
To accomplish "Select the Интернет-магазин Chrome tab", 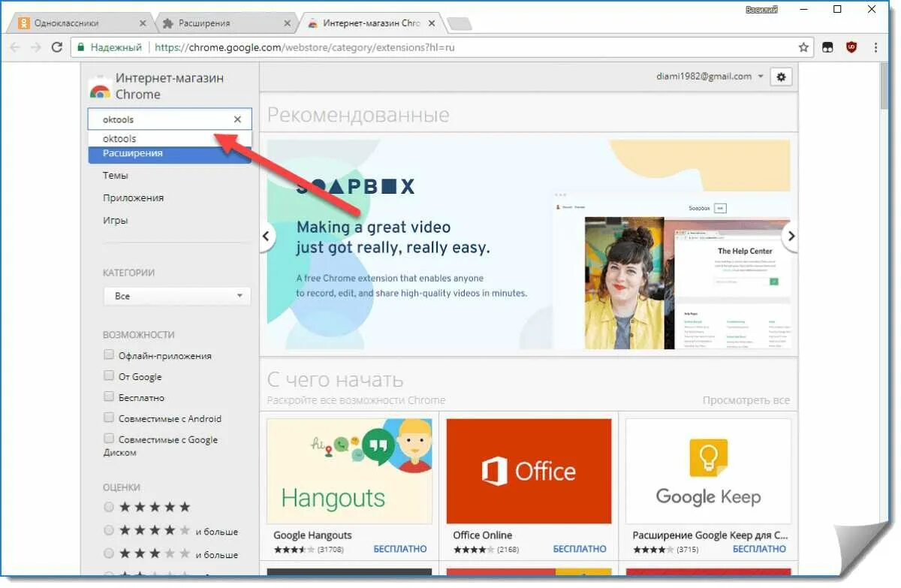I will 370,23.
